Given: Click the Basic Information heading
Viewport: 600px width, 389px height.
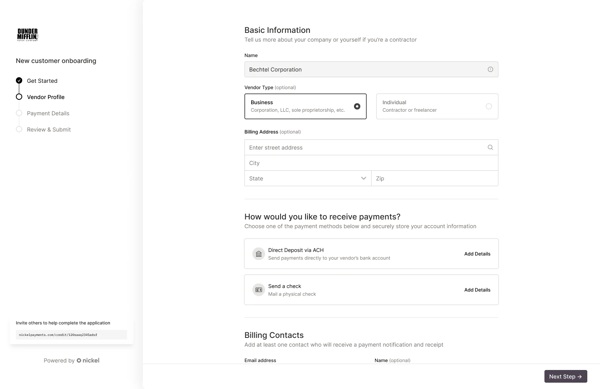Looking at the screenshot, I should point(277,30).
